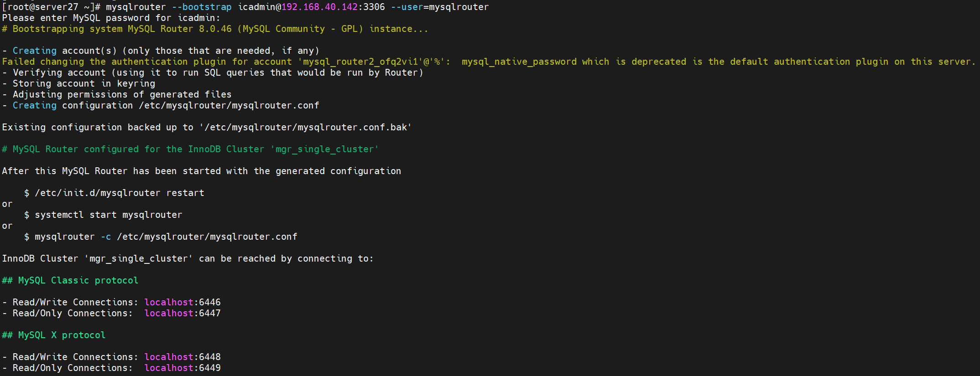The height and width of the screenshot is (376, 980).
Task: Click the '## MySQL X protocol' heading
Action: [54, 335]
